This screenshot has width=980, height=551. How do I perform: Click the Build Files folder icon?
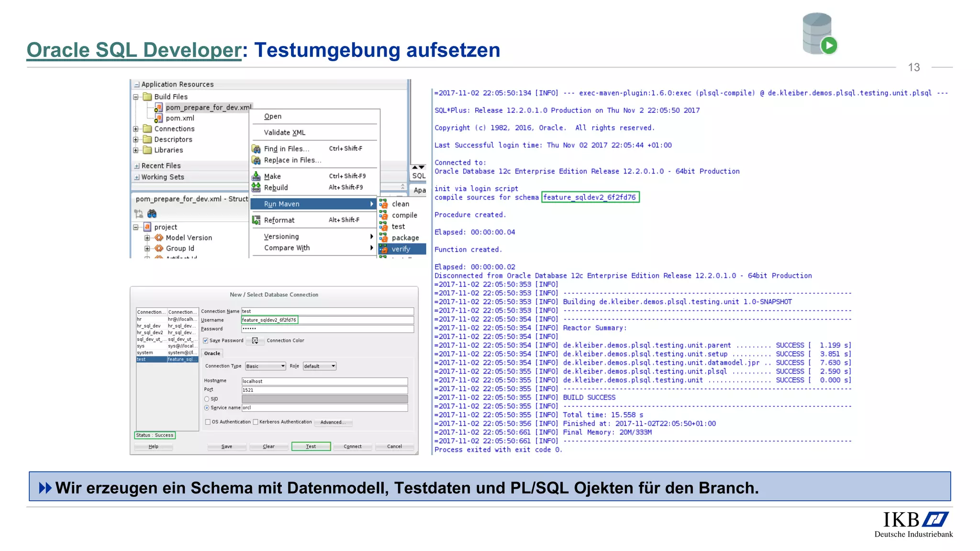[x=147, y=97]
